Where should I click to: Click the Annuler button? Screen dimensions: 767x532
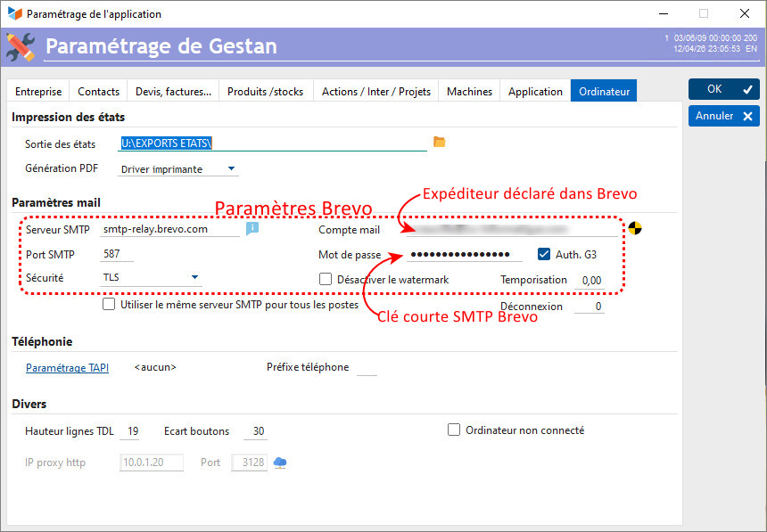point(723,116)
